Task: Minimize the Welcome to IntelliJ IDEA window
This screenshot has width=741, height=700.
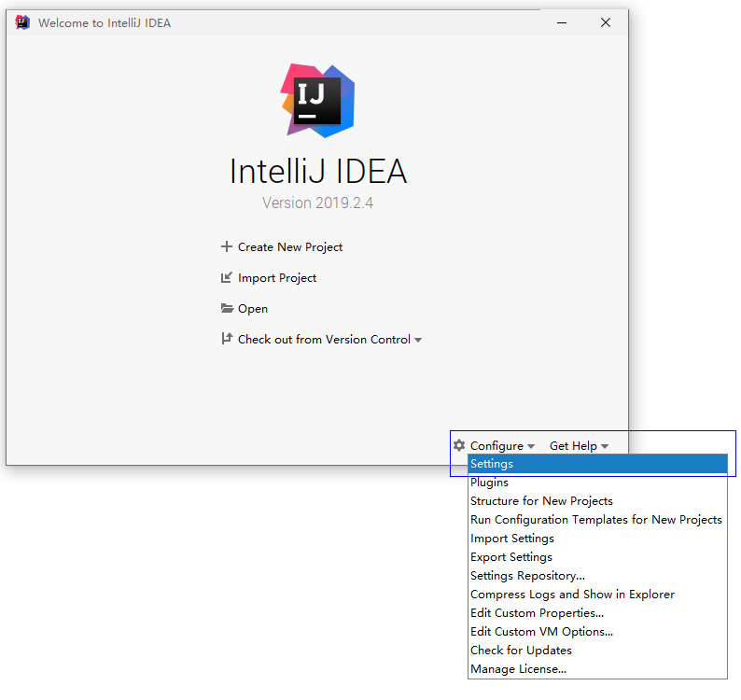Action: coord(562,22)
